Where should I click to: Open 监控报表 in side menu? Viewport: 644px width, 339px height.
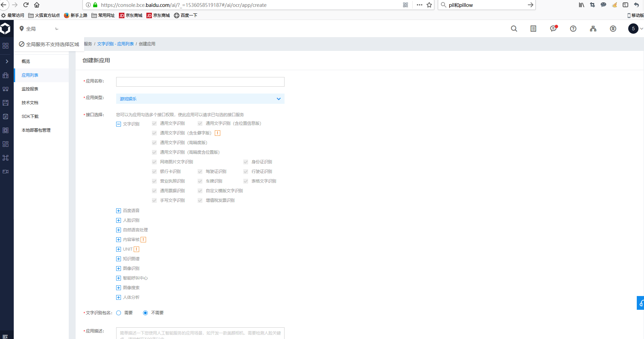[41, 89]
